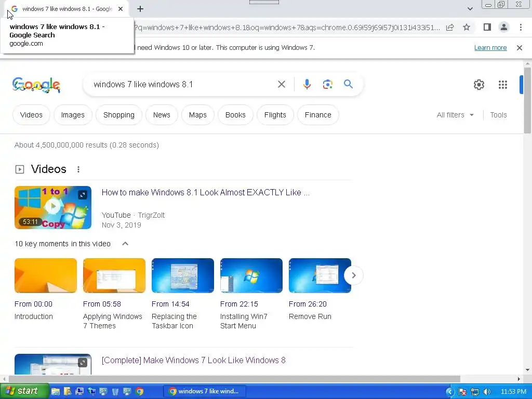Bookmark this page with the star icon

(467, 27)
